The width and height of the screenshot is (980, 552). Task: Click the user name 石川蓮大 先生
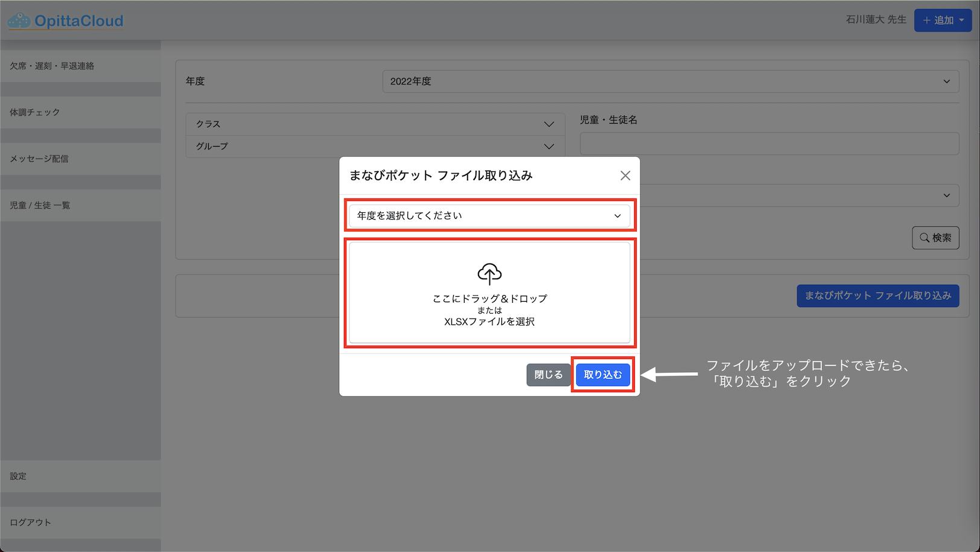coord(876,20)
